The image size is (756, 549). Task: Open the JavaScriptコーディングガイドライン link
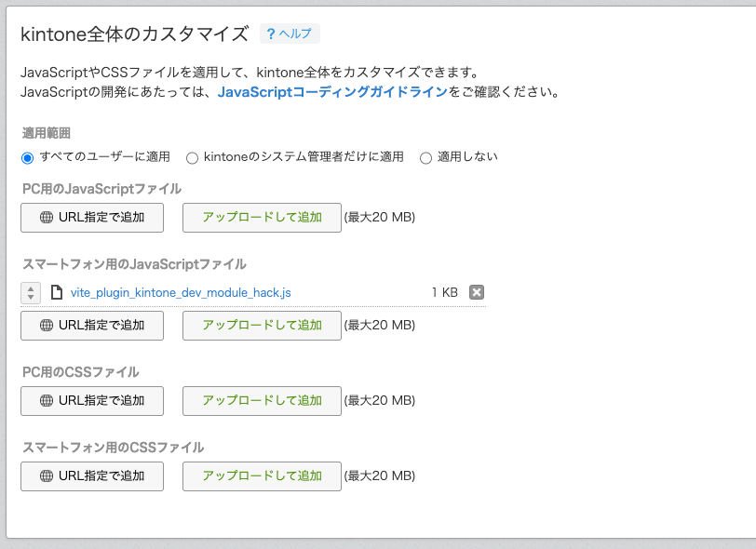(332, 91)
